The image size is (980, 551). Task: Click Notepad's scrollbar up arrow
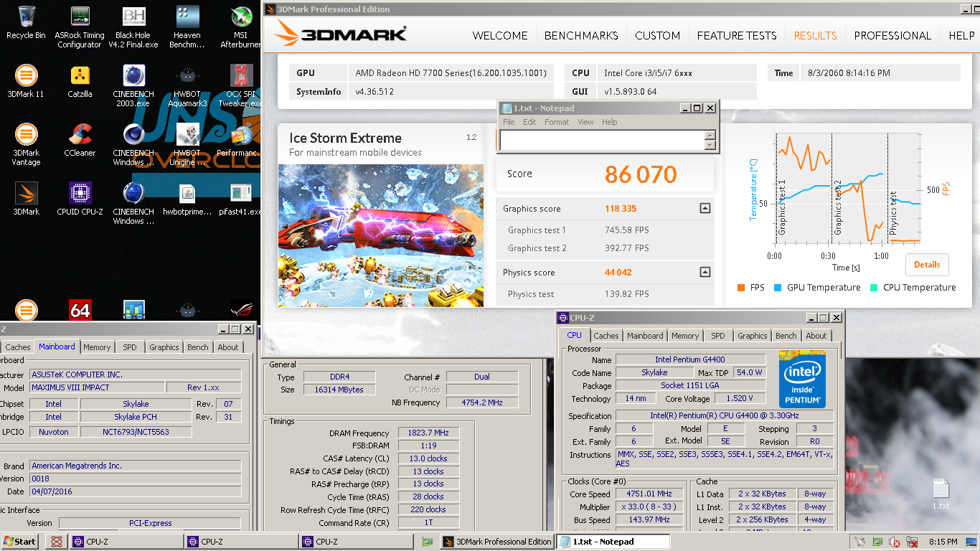pyautogui.click(x=710, y=135)
